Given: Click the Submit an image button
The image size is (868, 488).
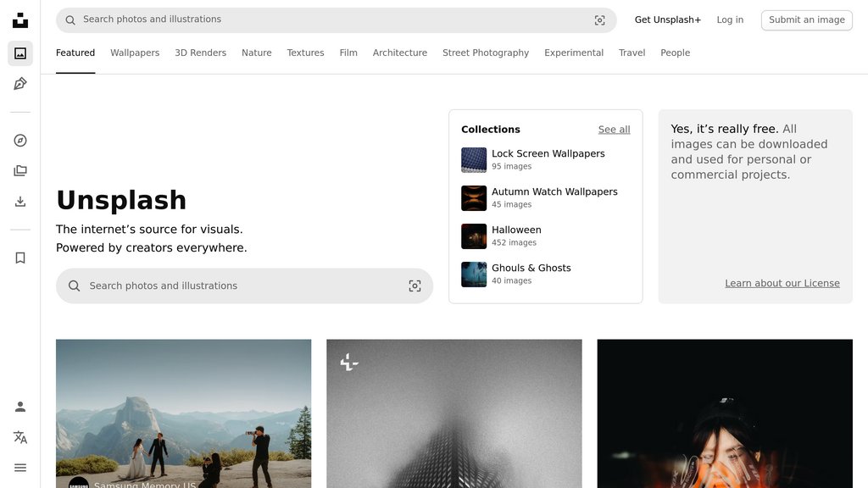Looking at the screenshot, I should pos(806,19).
